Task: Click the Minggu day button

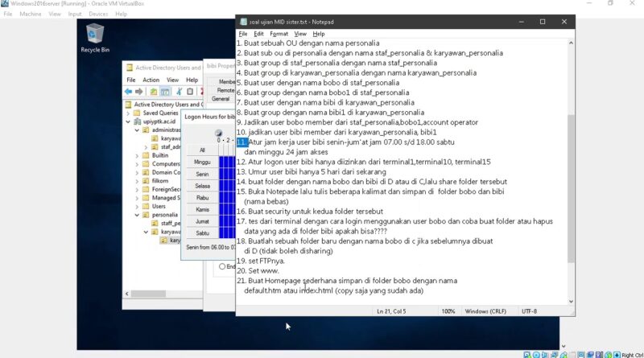Action: (202, 163)
